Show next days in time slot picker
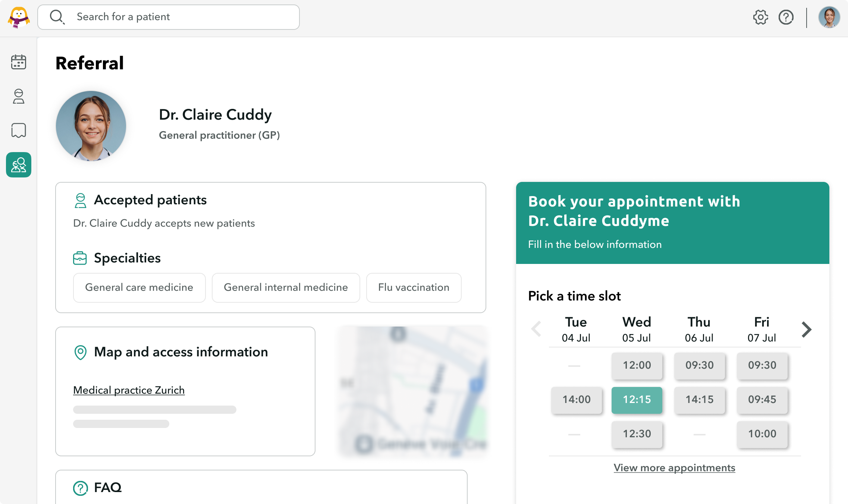The width and height of the screenshot is (848, 504). (806, 330)
